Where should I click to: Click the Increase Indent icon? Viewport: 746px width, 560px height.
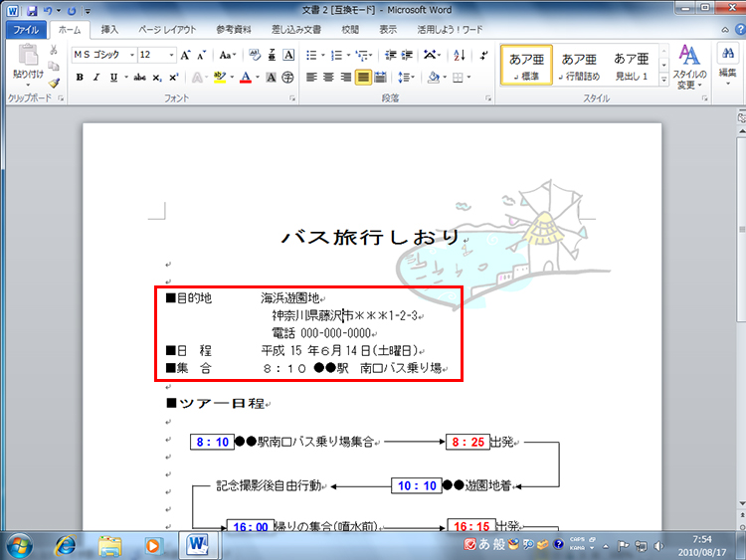click(407, 55)
